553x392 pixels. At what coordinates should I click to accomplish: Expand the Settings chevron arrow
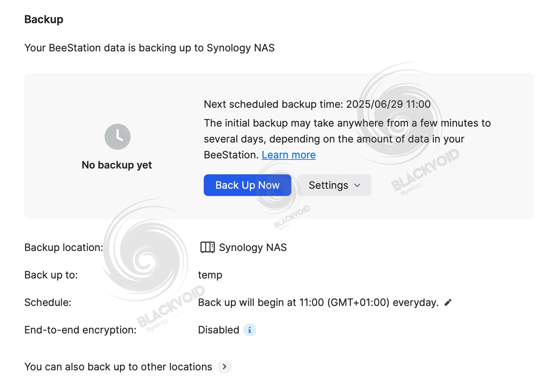click(x=357, y=185)
